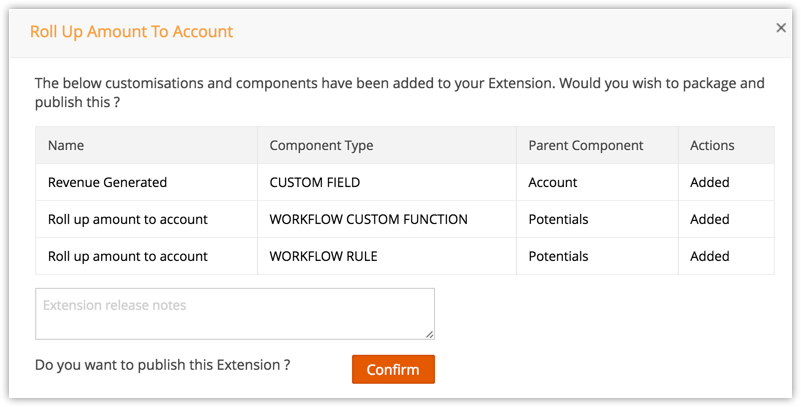Click the Name column header
801x407 pixels.
point(66,145)
